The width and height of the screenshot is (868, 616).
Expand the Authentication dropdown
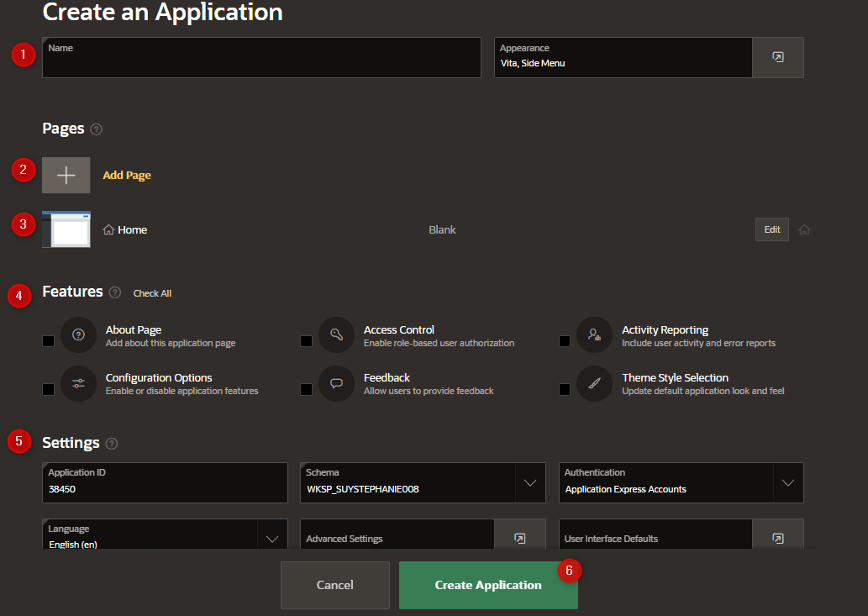[x=788, y=482]
